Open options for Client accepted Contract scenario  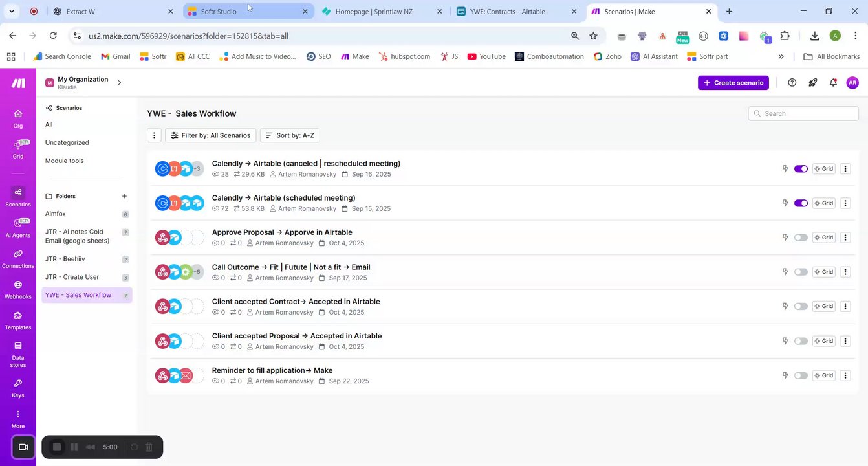pos(845,306)
